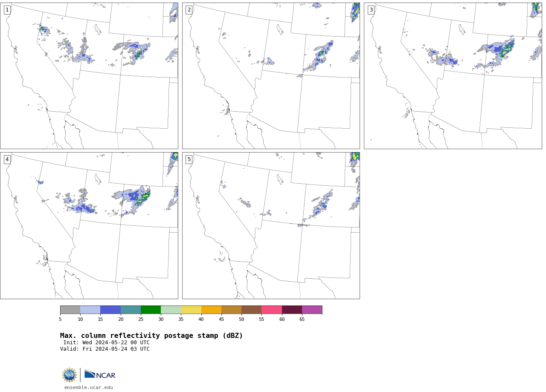Click the panel number label 3

pyautogui.click(x=371, y=10)
